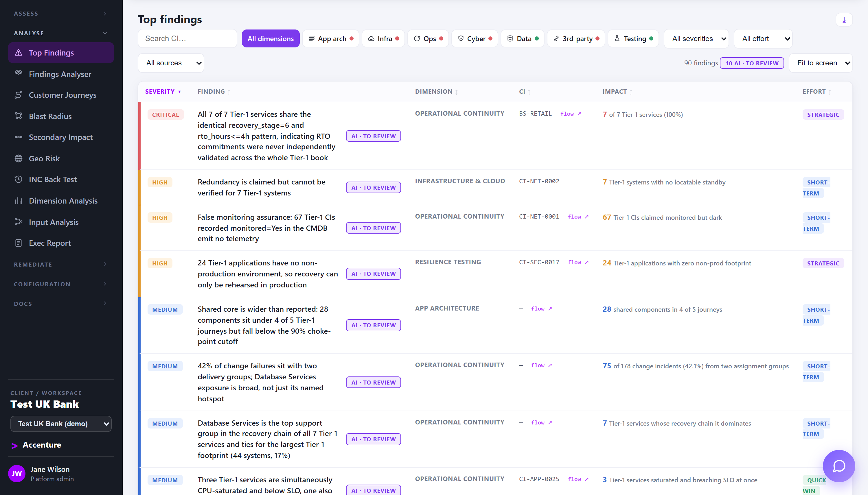Open the All effort dropdown
Viewport: 868px width, 495px height.
763,38
